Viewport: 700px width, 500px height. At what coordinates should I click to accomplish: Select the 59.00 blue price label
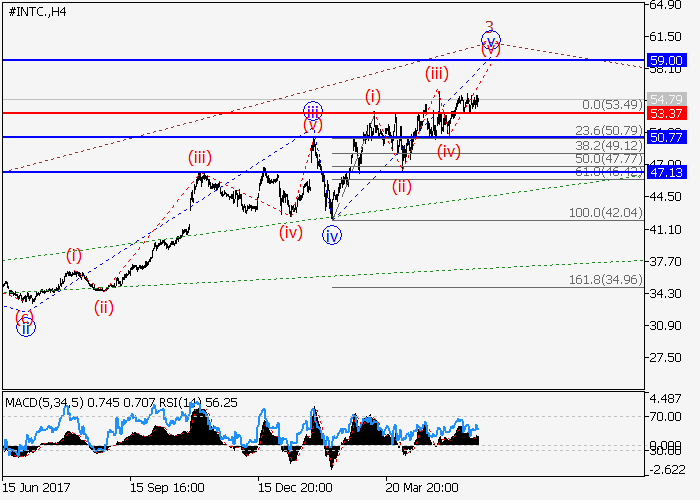pyautogui.click(x=664, y=60)
